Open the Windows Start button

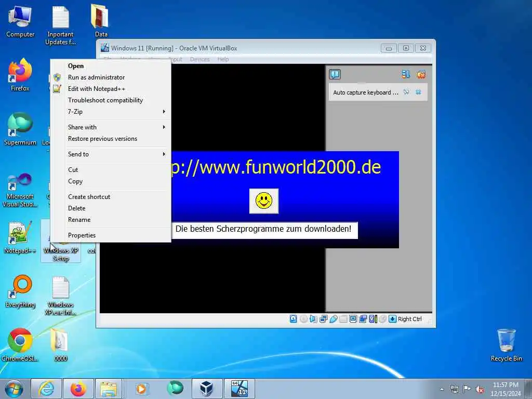click(x=14, y=389)
